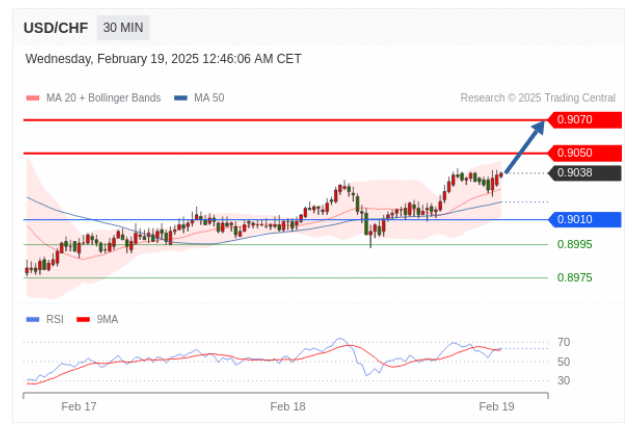Click the USD/CHF symbol title
633x435 pixels.
[x=54, y=29]
